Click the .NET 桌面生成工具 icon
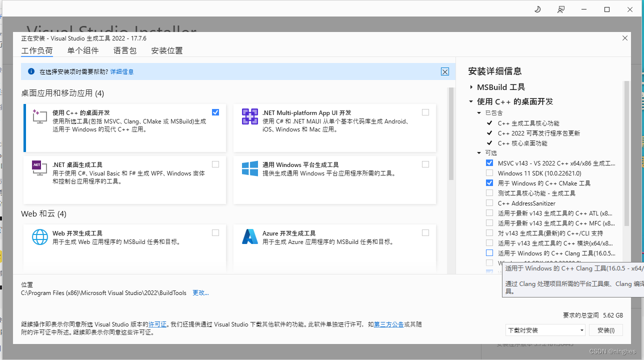The image size is (644, 360). pos(38,168)
